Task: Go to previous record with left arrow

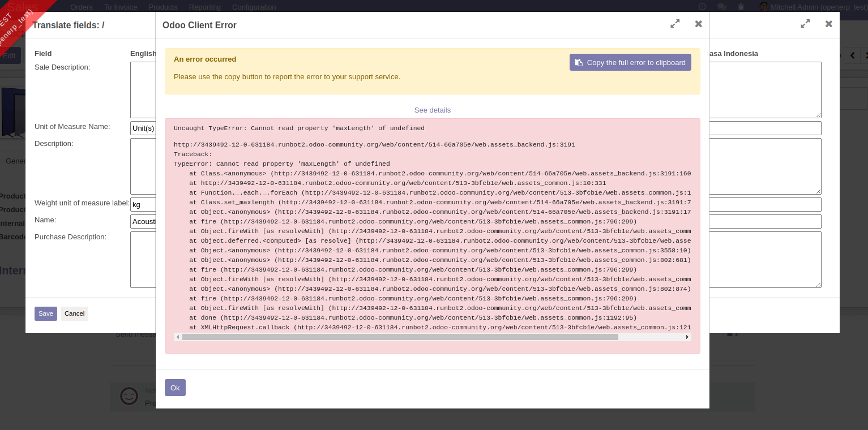Action: click(x=852, y=55)
